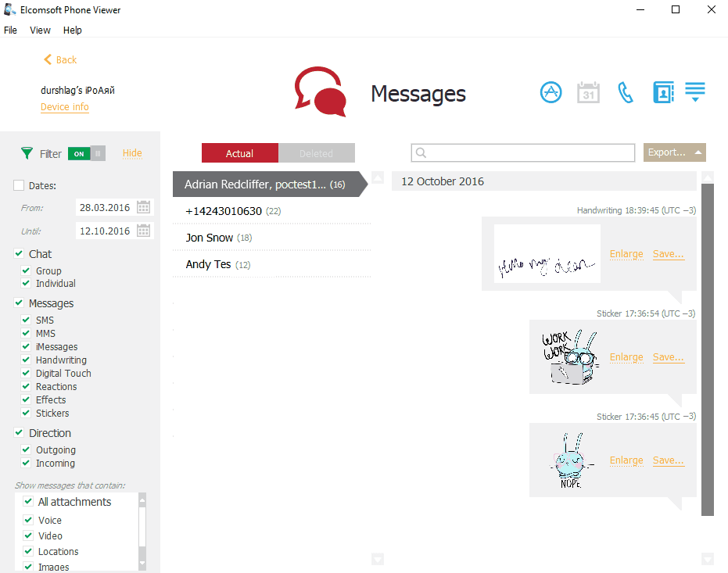Click the Back arrow icon
This screenshot has width=728, height=573.
click(x=48, y=60)
